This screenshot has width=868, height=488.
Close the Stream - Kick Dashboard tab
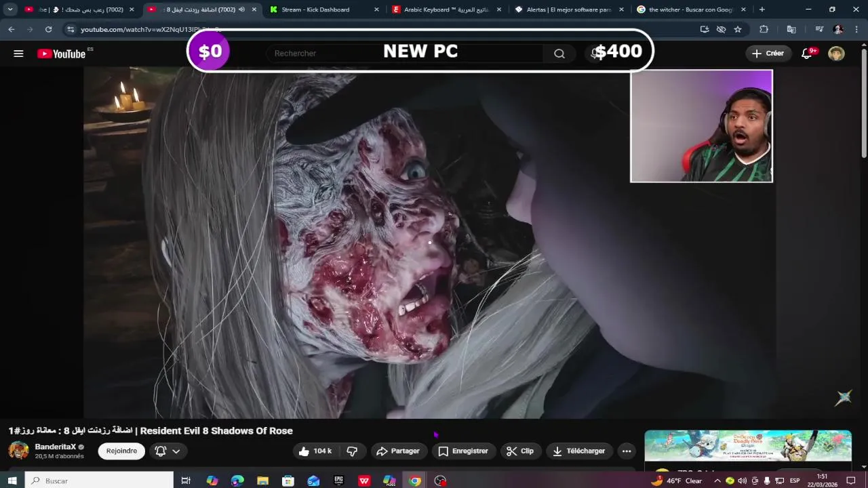coord(376,9)
